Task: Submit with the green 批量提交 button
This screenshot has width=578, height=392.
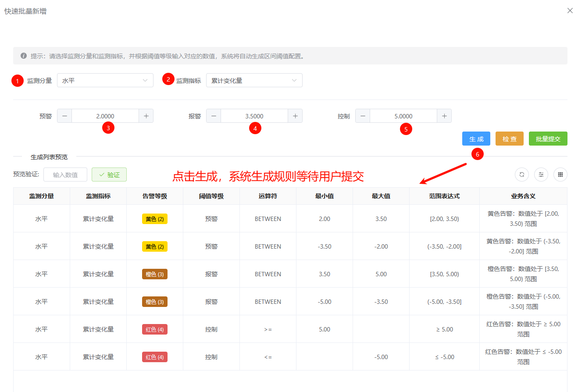Action: pos(548,139)
